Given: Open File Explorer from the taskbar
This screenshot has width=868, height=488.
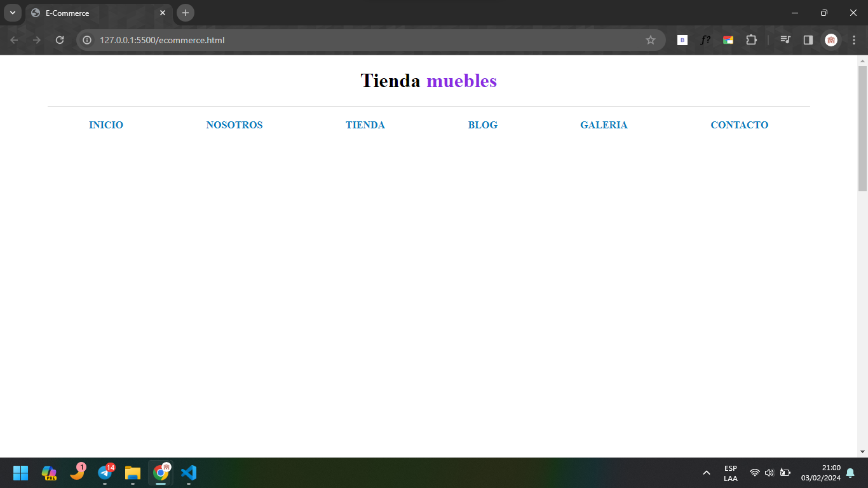Looking at the screenshot, I should [133, 473].
